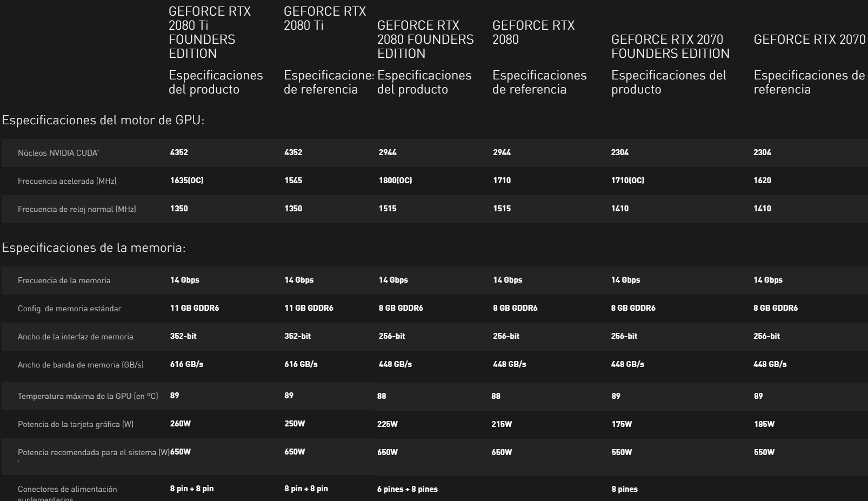Click the GEFORCE RTX 2070 FOUNDERS EDITION heading
868x501 pixels.
[670, 46]
